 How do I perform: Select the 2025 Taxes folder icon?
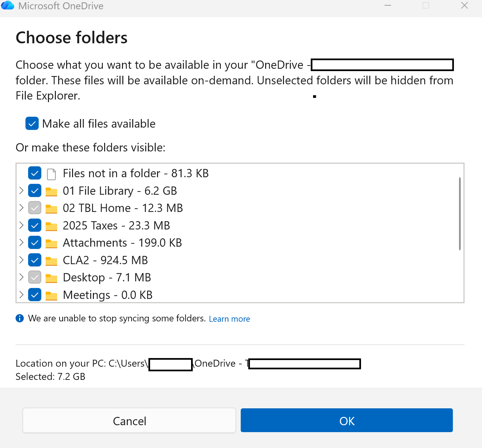[51, 226]
